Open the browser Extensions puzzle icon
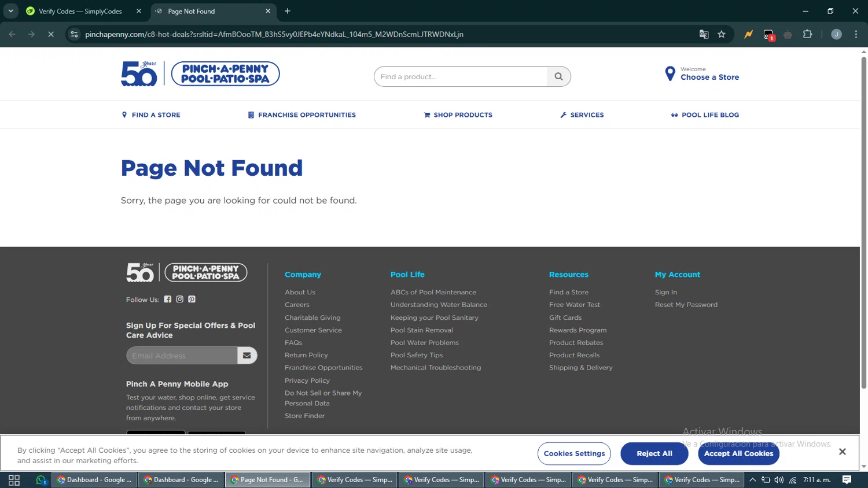Image resolution: width=868 pixels, height=488 pixels. tap(808, 34)
